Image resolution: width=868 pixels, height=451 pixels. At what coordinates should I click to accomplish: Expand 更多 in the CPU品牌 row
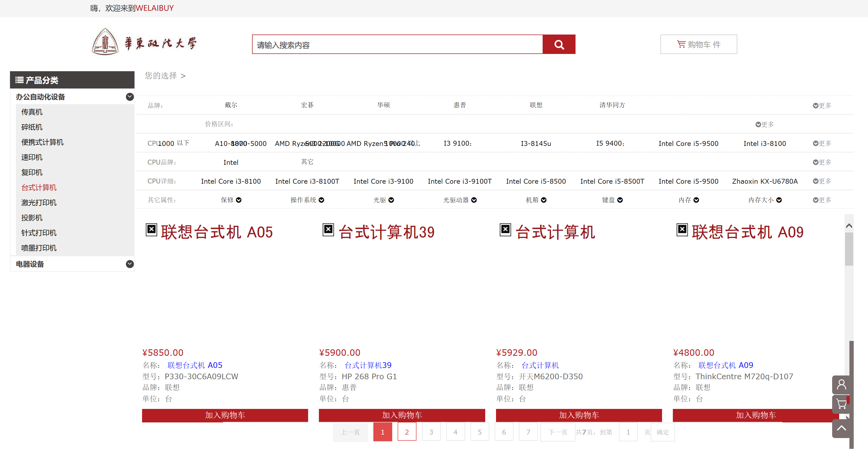822,162
